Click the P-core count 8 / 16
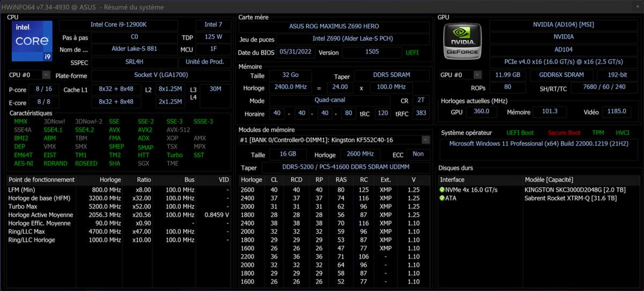 click(44, 89)
